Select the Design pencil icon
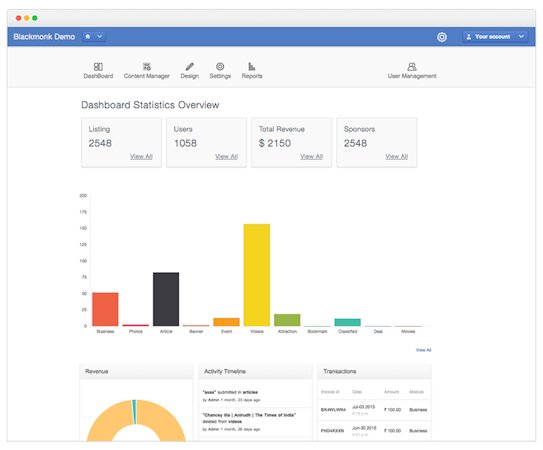The width and height of the screenshot is (543, 450). coord(189,67)
